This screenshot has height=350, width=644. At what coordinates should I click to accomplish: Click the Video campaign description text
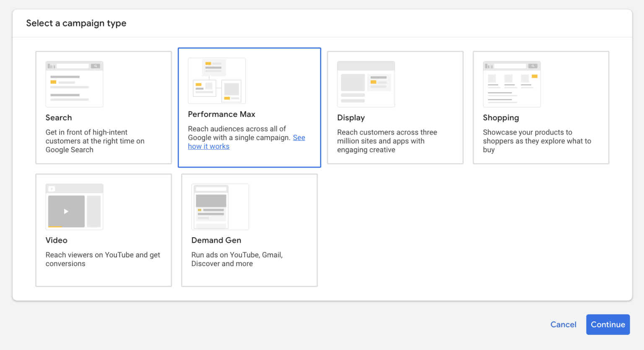(103, 259)
